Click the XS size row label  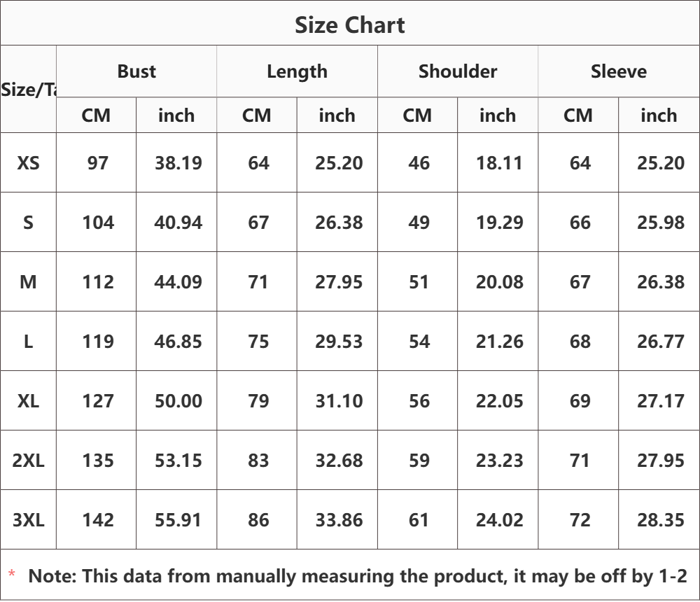[x=28, y=163]
